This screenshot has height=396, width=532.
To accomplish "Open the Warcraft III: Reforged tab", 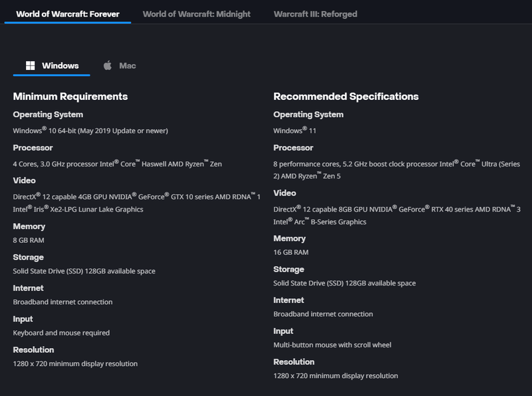I will [315, 14].
